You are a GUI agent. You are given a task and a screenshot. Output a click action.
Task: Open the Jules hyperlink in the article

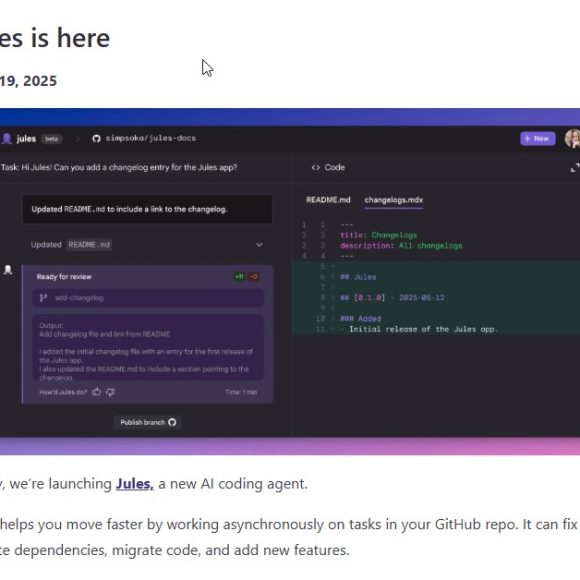[134, 484]
